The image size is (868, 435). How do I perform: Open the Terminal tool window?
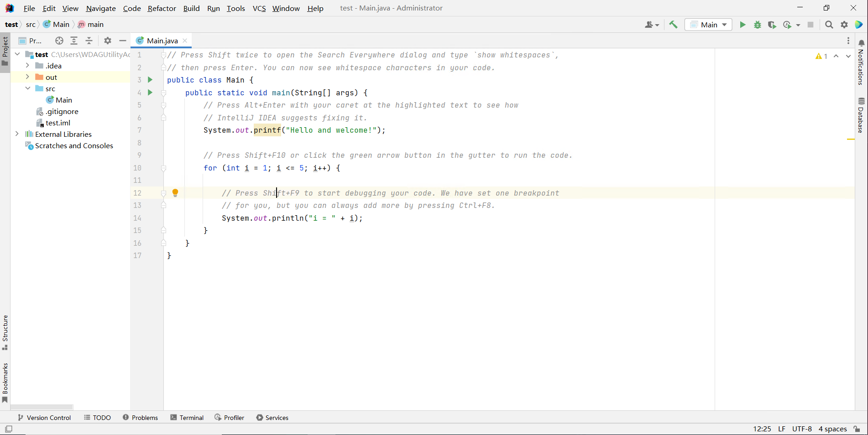(x=187, y=418)
